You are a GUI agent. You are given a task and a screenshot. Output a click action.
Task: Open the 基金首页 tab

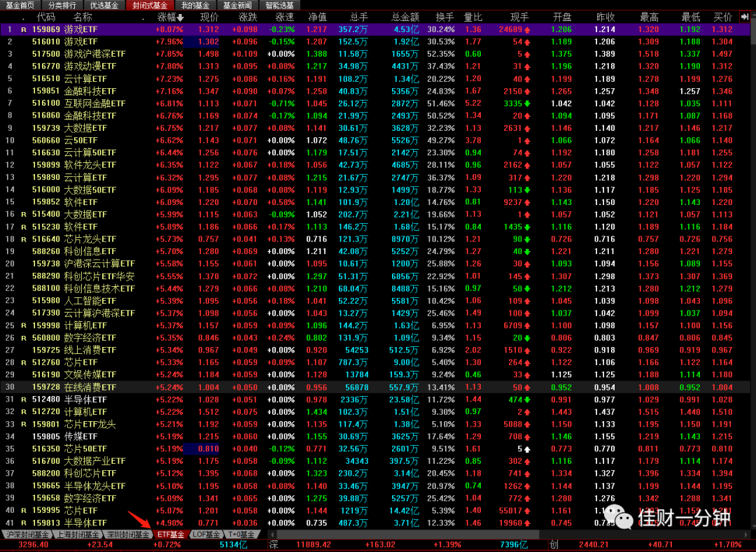(x=20, y=6)
